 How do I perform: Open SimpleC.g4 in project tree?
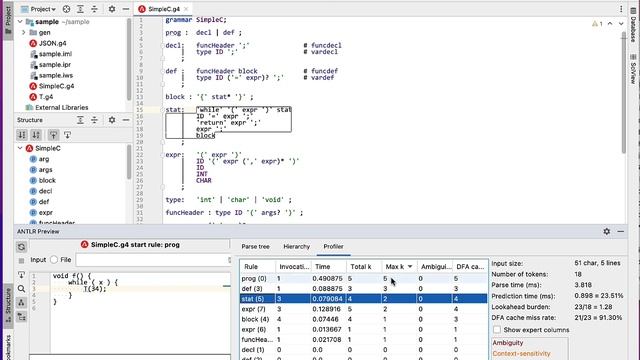coord(52,86)
